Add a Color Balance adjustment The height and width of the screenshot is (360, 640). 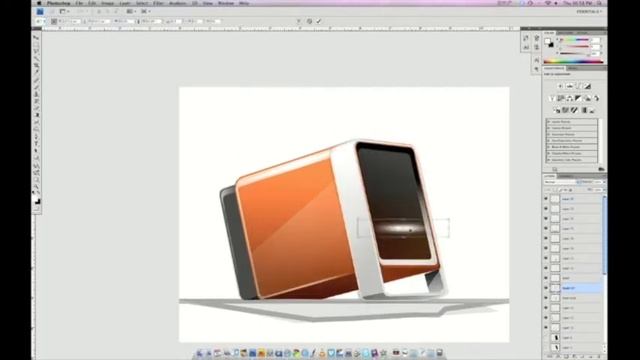[570, 98]
